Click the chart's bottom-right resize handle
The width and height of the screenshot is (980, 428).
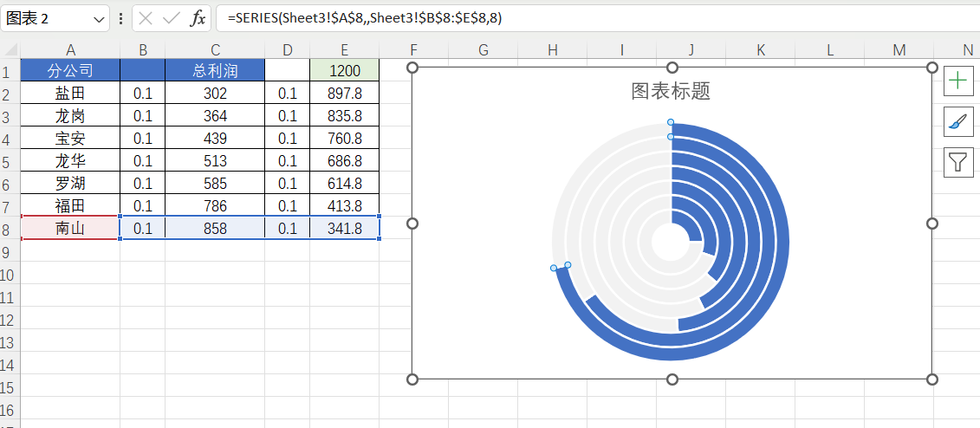[x=932, y=379]
